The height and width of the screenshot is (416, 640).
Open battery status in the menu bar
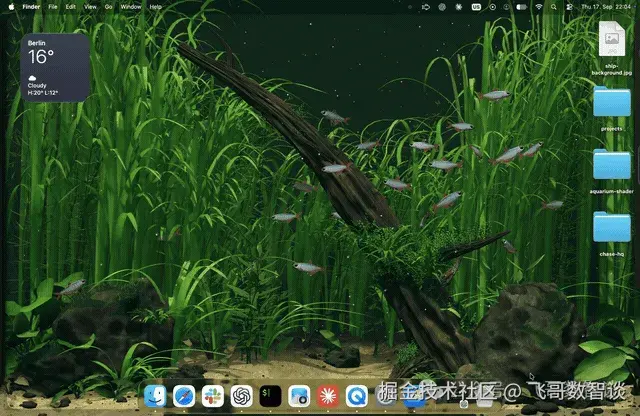tap(522, 7)
